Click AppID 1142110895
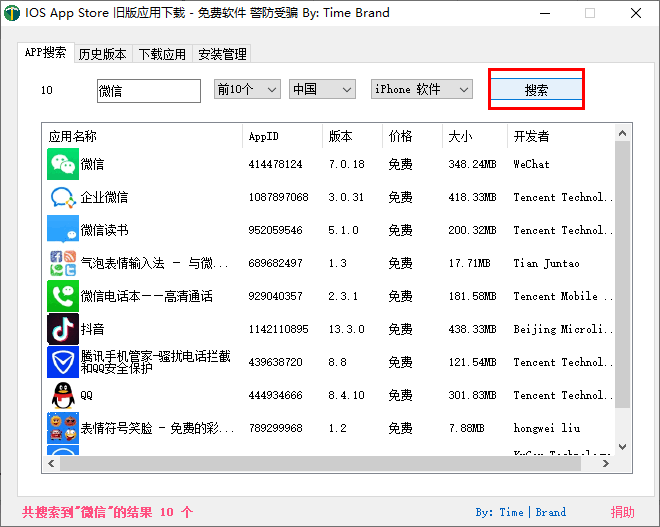This screenshot has width=660, height=527. pyautogui.click(x=278, y=329)
